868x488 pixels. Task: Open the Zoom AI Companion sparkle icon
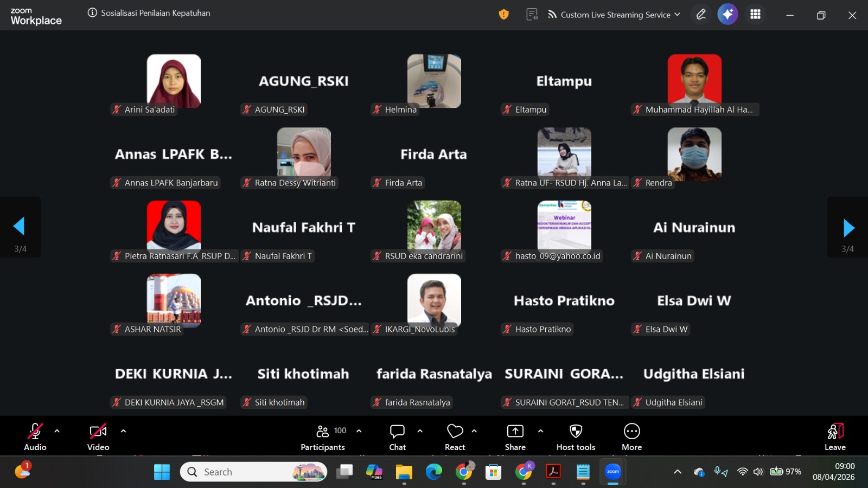click(x=727, y=15)
